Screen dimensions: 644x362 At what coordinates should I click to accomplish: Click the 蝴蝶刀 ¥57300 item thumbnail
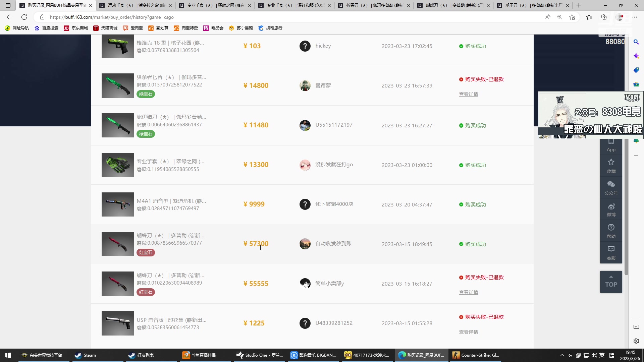click(x=118, y=244)
